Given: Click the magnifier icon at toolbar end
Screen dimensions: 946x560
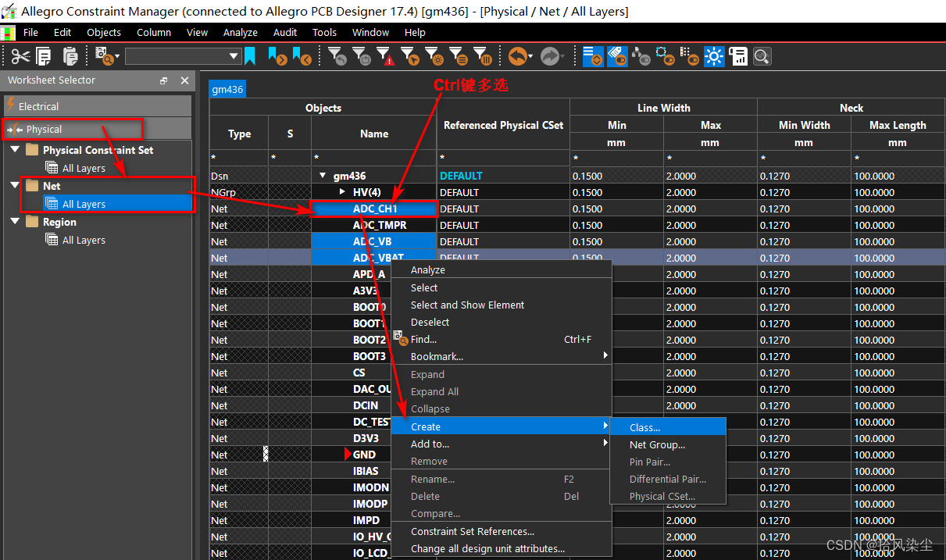Looking at the screenshot, I should click(762, 56).
